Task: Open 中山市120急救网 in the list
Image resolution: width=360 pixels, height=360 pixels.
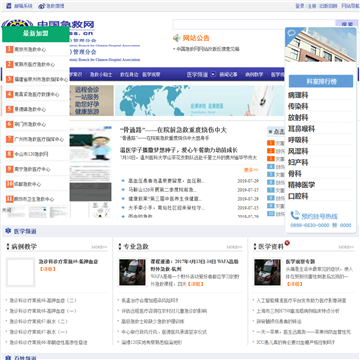Action: pos(31,154)
